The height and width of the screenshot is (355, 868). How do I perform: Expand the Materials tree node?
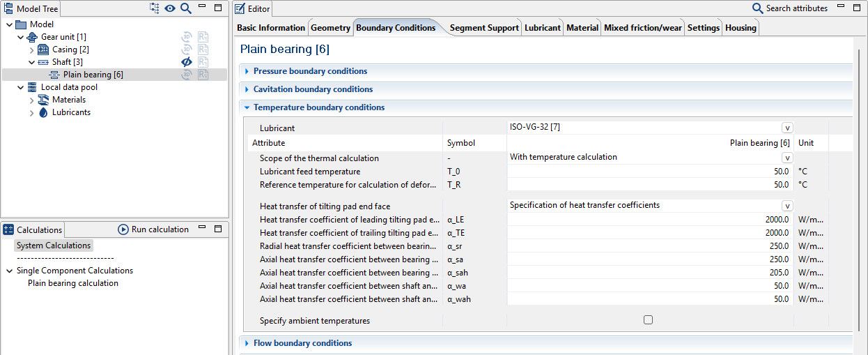pyautogui.click(x=32, y=100)
